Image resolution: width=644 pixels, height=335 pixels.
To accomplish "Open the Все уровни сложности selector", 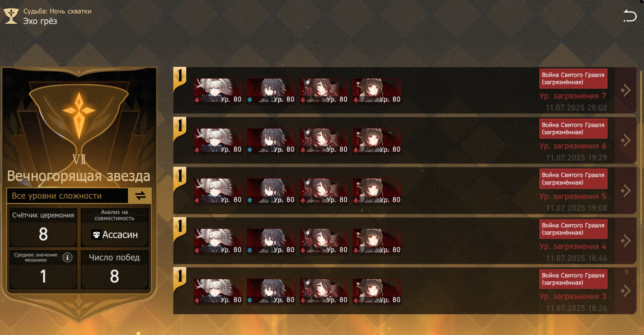I will [68, 196].
